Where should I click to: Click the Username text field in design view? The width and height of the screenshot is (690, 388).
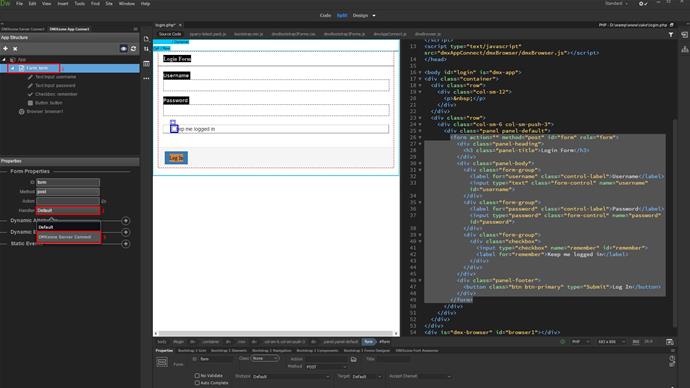tap(276, 85)
